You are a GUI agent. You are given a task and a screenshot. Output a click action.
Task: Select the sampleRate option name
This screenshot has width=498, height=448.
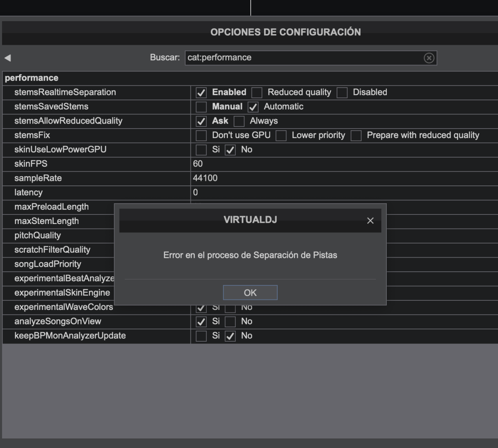pyautogui.click(x=38, y=178)
